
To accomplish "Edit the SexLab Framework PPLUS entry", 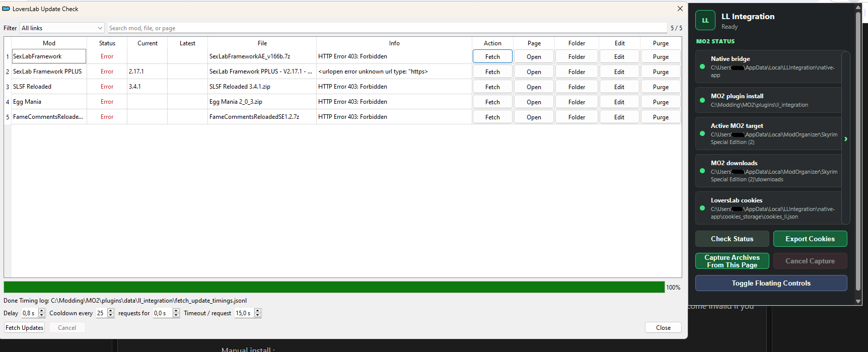I will tap(619, 72).
